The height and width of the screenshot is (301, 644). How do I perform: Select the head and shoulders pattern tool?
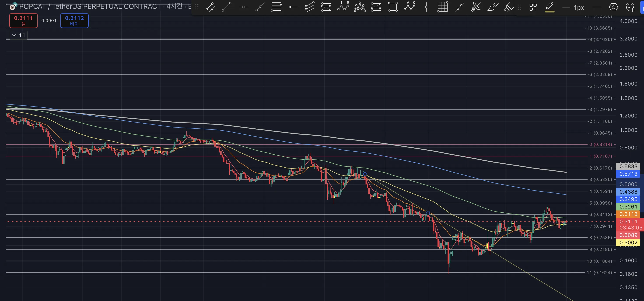point(359,7)
